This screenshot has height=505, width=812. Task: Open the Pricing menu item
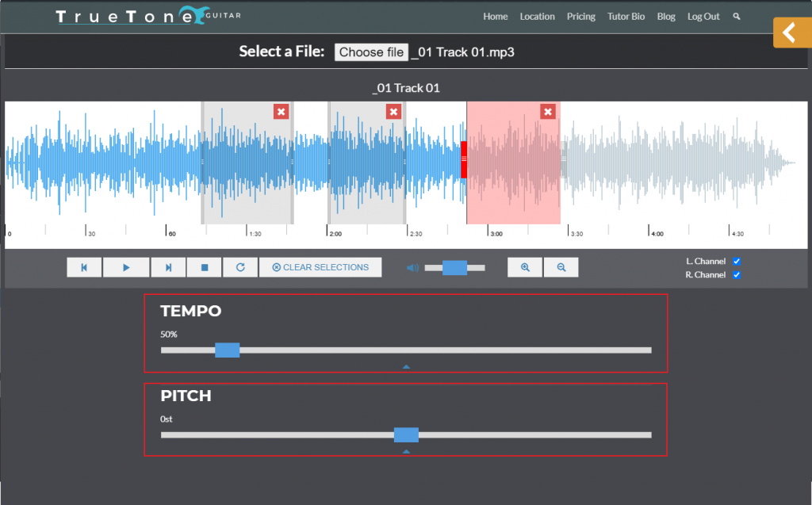581,16
